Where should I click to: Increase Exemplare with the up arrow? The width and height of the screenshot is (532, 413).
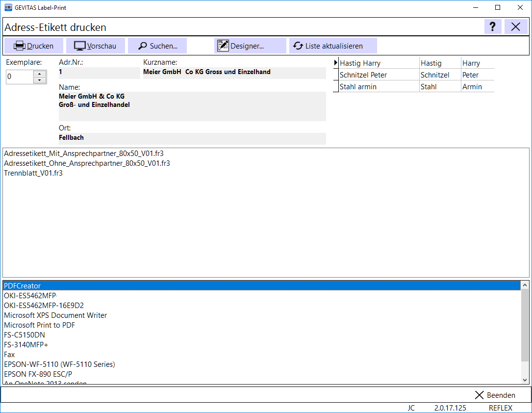40,74
